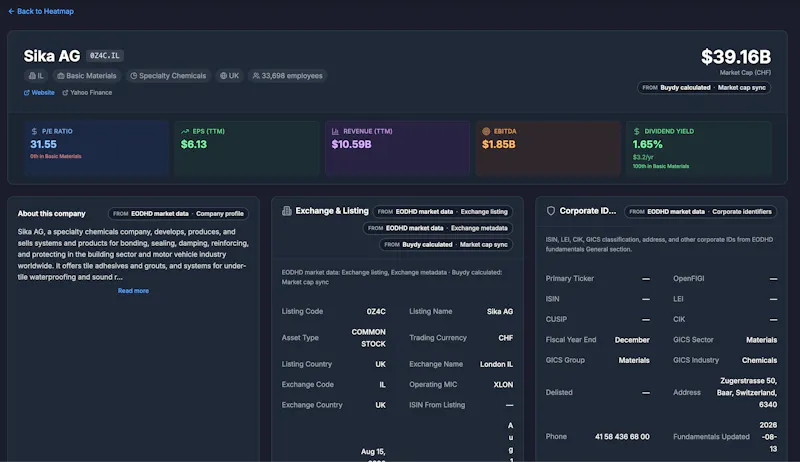Viewport: 800px width, 462px height.
Task: Click the $39.16B market cap figure
Action: (736, 57)
